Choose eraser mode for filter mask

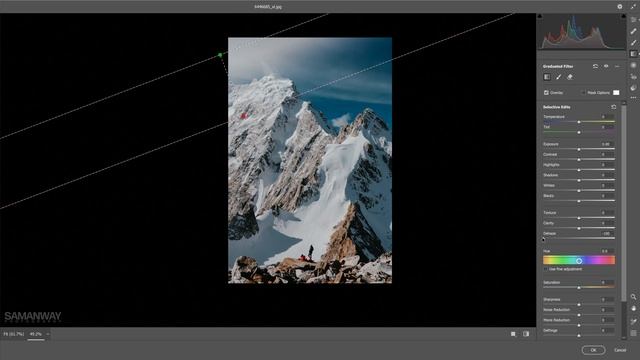tap(570, 77)
